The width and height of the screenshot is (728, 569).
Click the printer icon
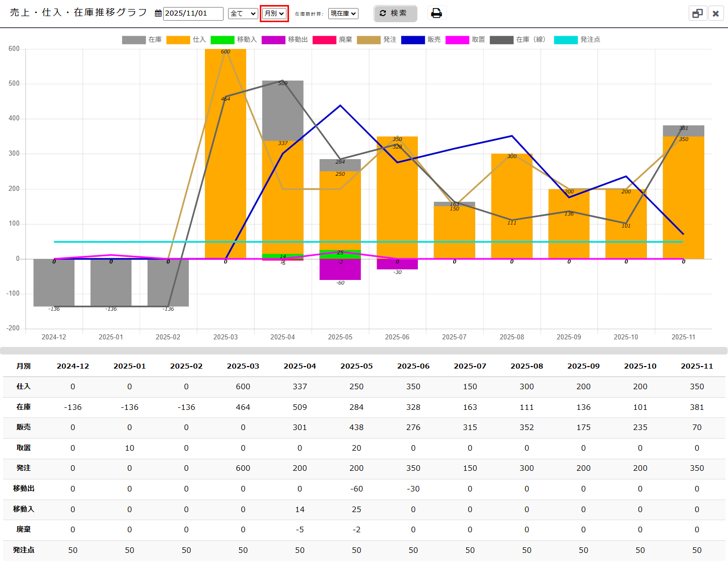[x=436, y=13]
